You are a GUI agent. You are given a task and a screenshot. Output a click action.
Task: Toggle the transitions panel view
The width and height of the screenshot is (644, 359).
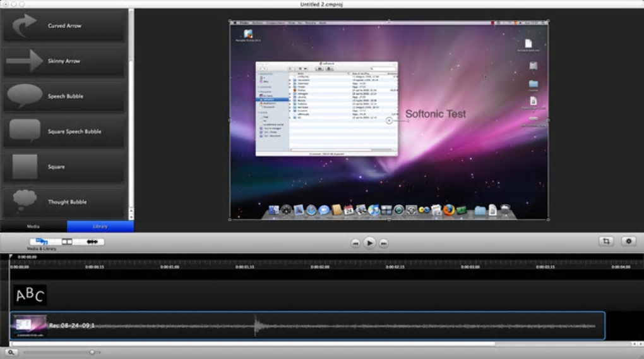tap(66, 241)
